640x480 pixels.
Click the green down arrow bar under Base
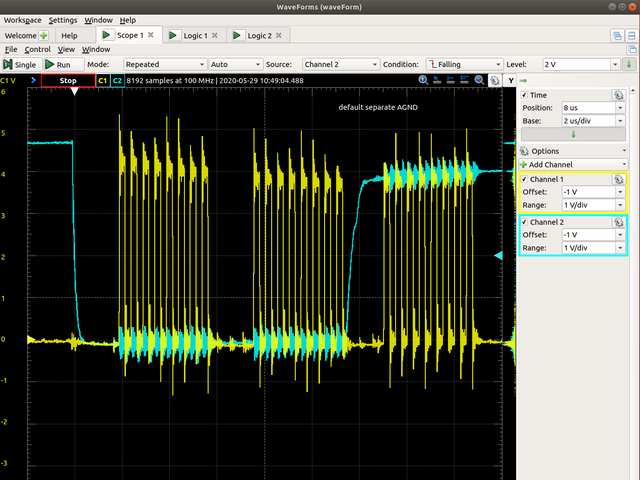click(573, 134)
